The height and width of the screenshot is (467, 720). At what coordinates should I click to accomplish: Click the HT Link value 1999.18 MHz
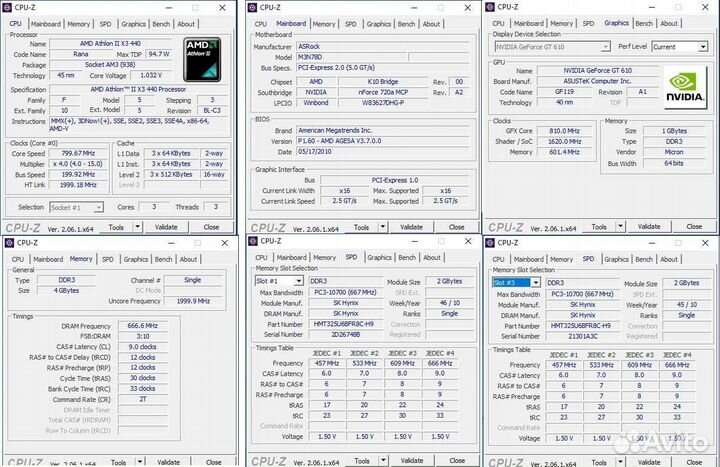(x=78, y=185)
